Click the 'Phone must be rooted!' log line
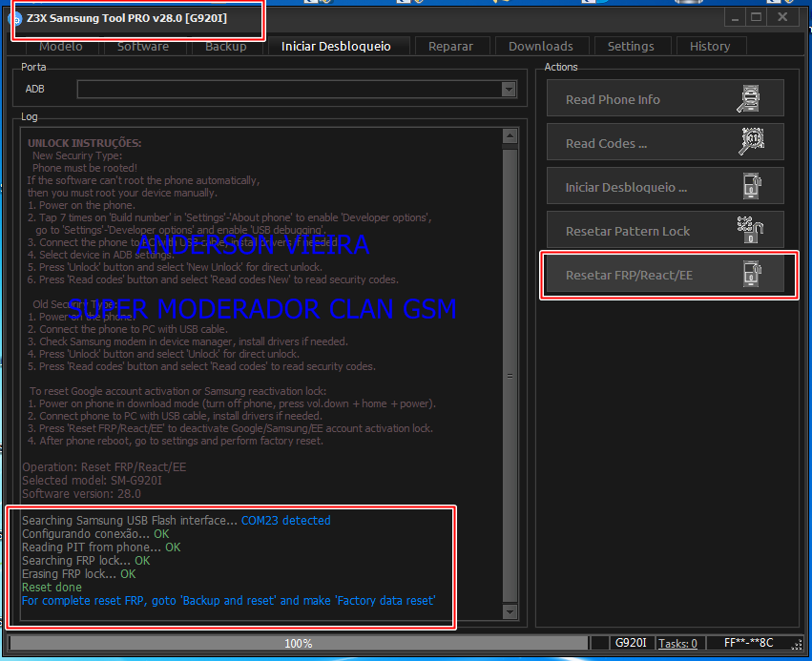 click(x=85, y=168)
